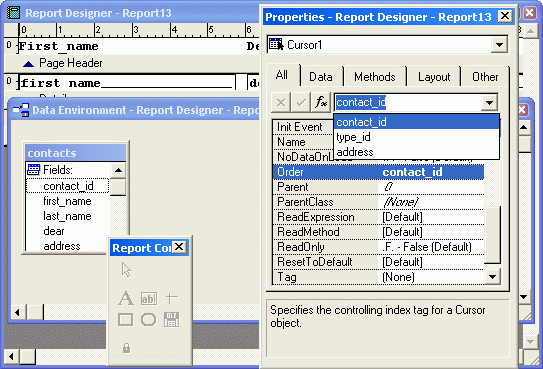Select the Picture/OLE Bound control tool
The height and width of the screenshot is (369, 543).
[172, 320]
